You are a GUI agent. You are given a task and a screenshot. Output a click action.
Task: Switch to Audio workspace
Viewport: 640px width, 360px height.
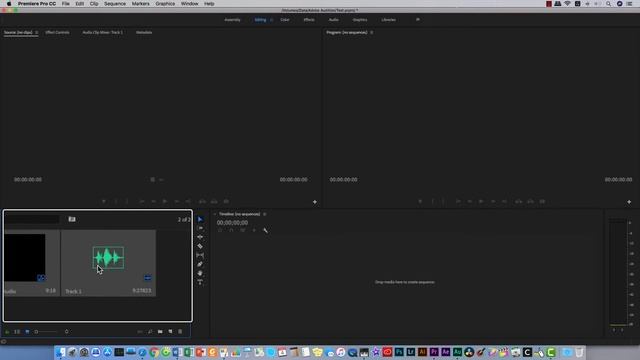pyautogui.click(x=333, y=20)
